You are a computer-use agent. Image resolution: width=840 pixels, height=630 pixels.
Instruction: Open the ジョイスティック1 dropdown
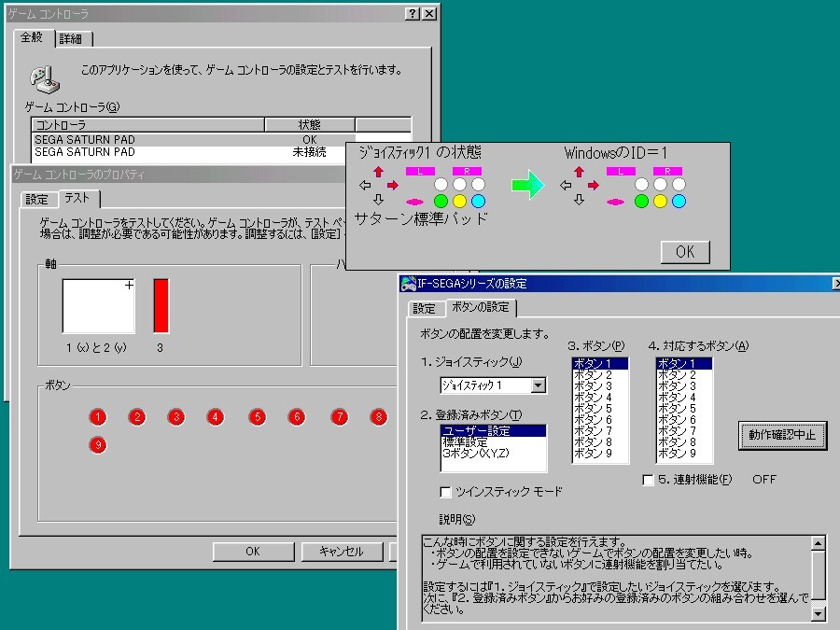[538, 386]
